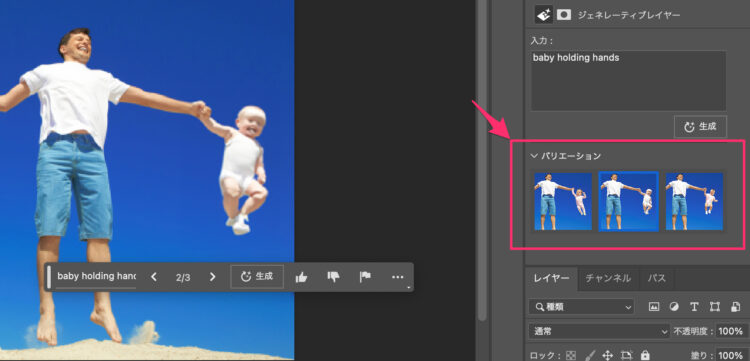The image size is (750, 361).
Task: Click the 入力 prompt text box
Action: (x=628, y=81)
